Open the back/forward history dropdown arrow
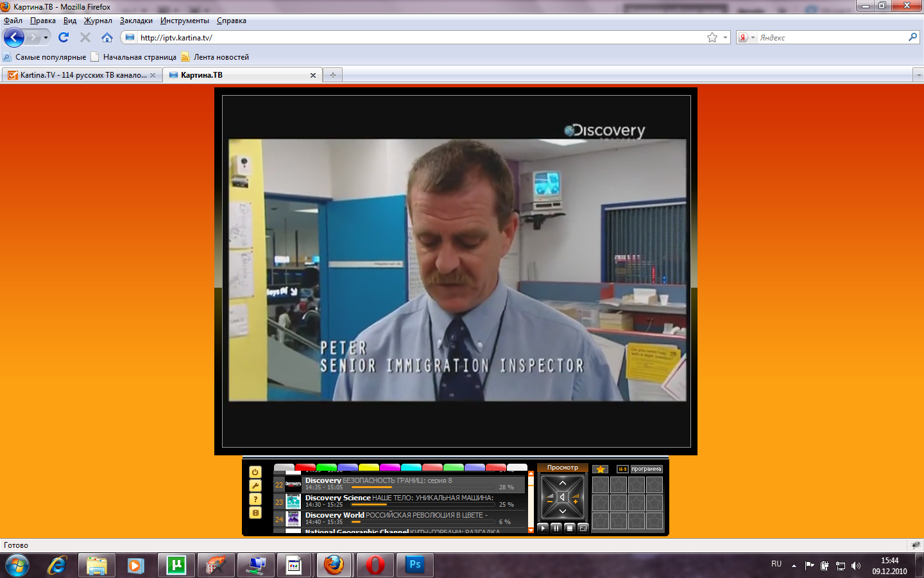924x578 pixels. 46,38
